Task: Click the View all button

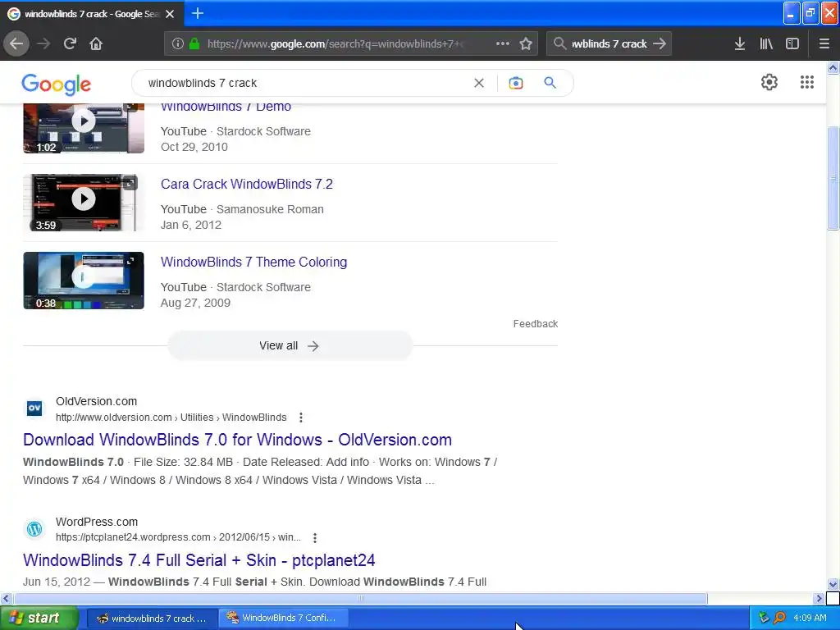Action: tap(290, 345)
